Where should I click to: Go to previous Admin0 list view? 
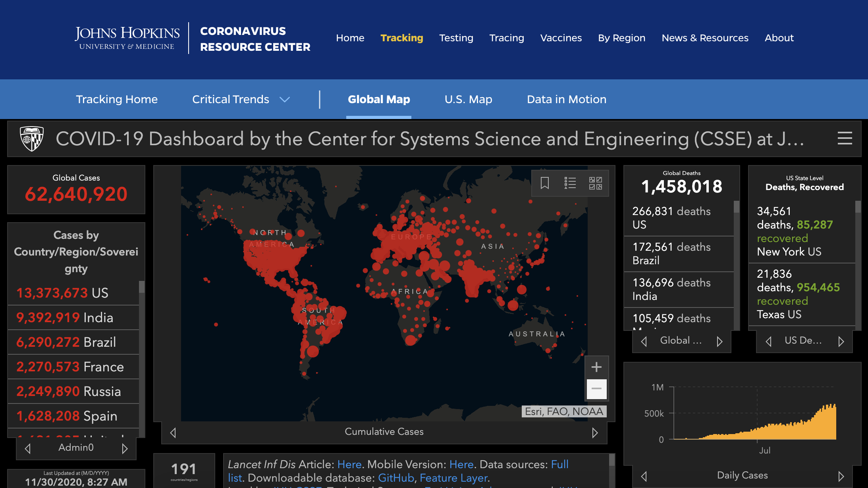[x=28, y=448]
